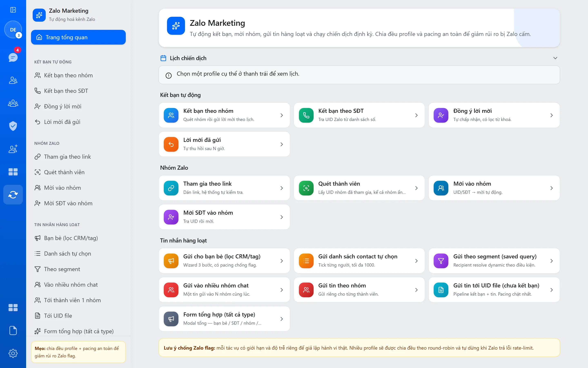
Task: Open the DE profile avatar
Action: coord(13,29)
